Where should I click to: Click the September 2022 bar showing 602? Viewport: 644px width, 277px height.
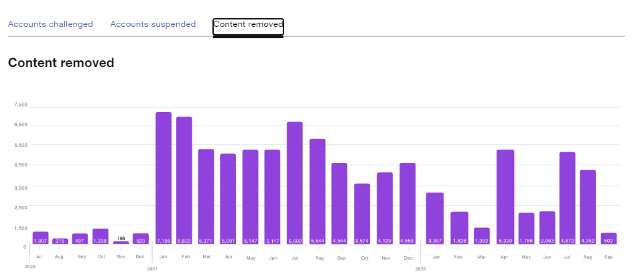click(x=608, y=239)
